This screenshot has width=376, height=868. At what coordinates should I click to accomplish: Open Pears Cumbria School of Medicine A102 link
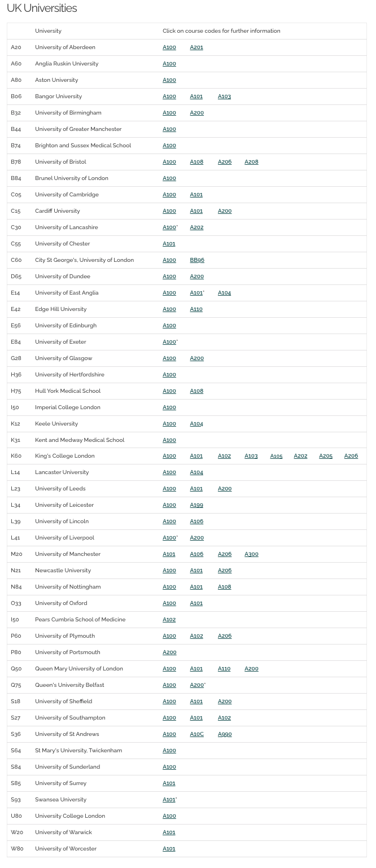pos(169,620)
